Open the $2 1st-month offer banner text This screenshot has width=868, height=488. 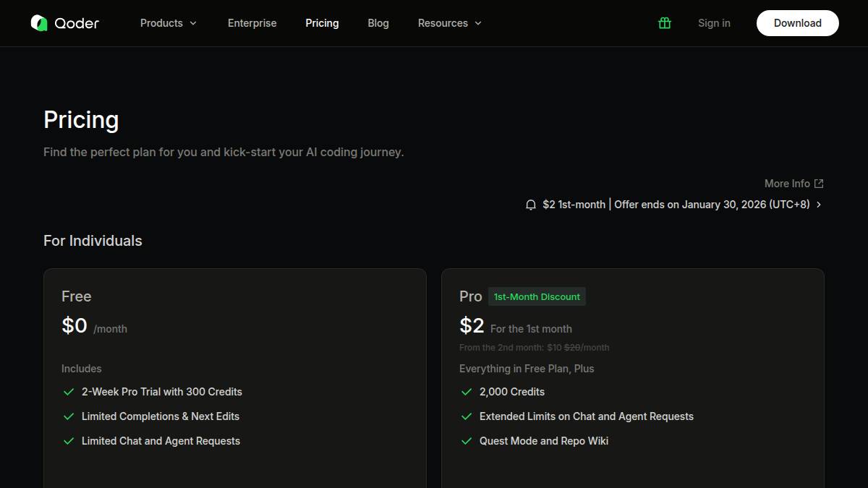click(676, 205)
